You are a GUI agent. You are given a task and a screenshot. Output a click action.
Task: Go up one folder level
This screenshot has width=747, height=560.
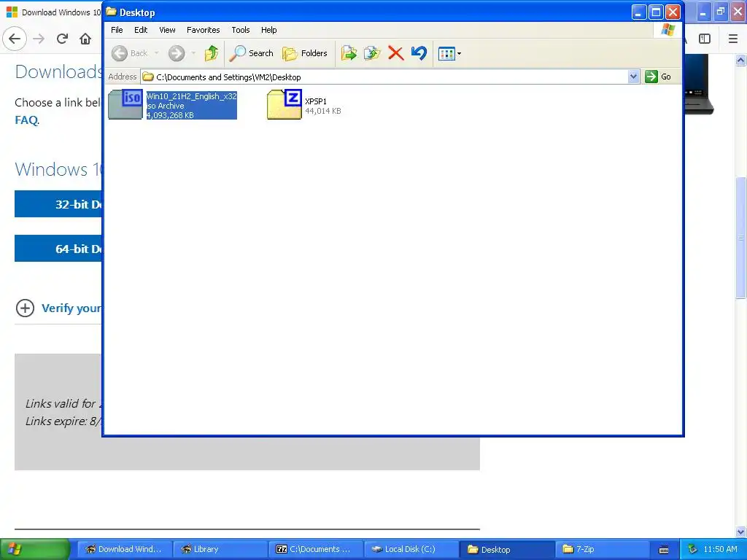[x=212, y=53]
